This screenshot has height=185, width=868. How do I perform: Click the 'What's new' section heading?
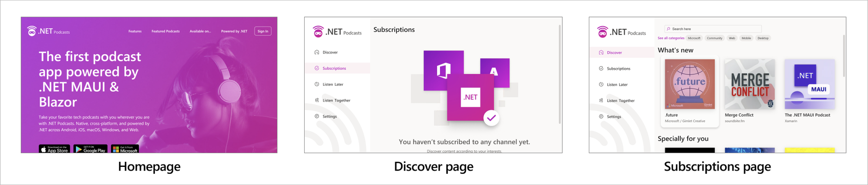tap(676, 50)
